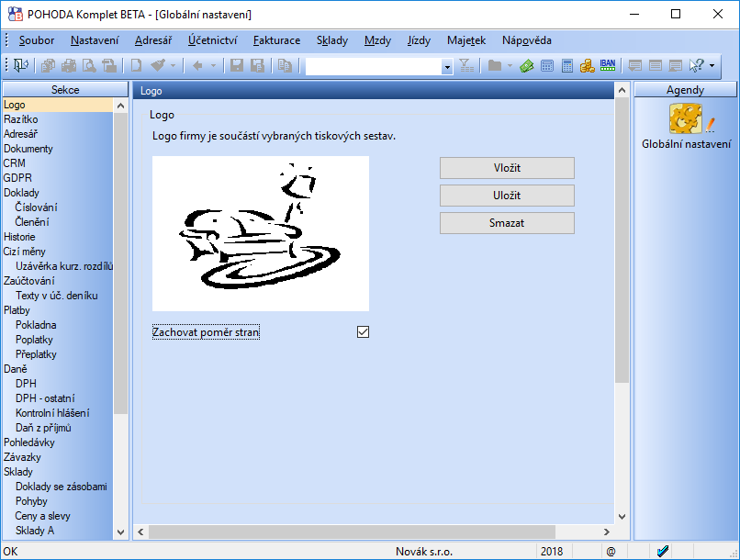Open the Majetek menu
Screen dimensions: 740x560
(466, 40)
